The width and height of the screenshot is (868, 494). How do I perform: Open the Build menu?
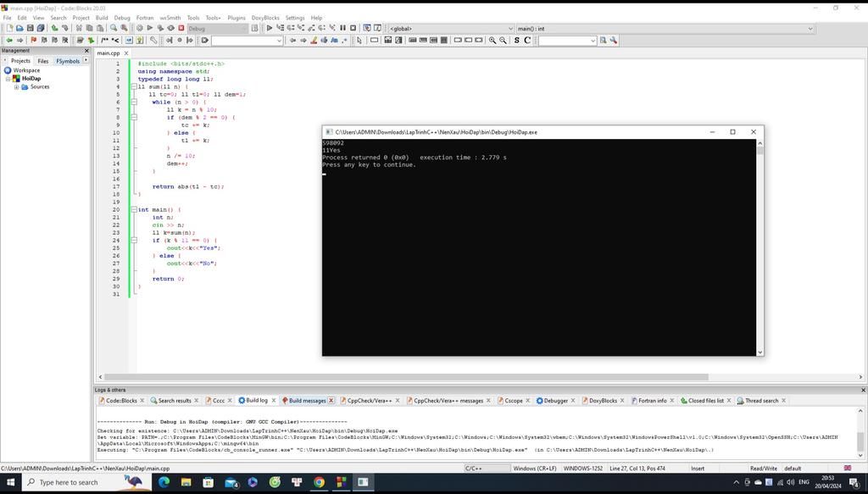tap(102, 18)
